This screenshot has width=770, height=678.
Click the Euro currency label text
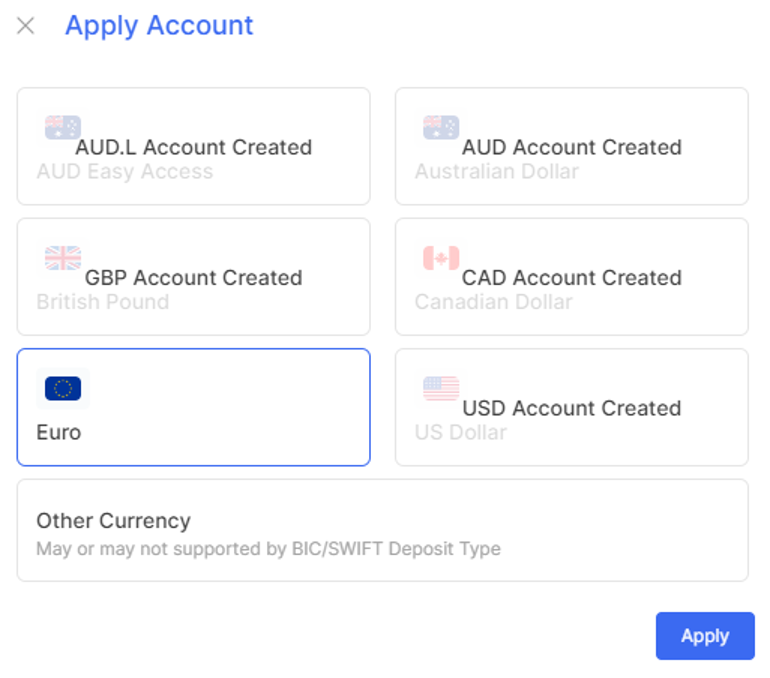coord(58,433)
